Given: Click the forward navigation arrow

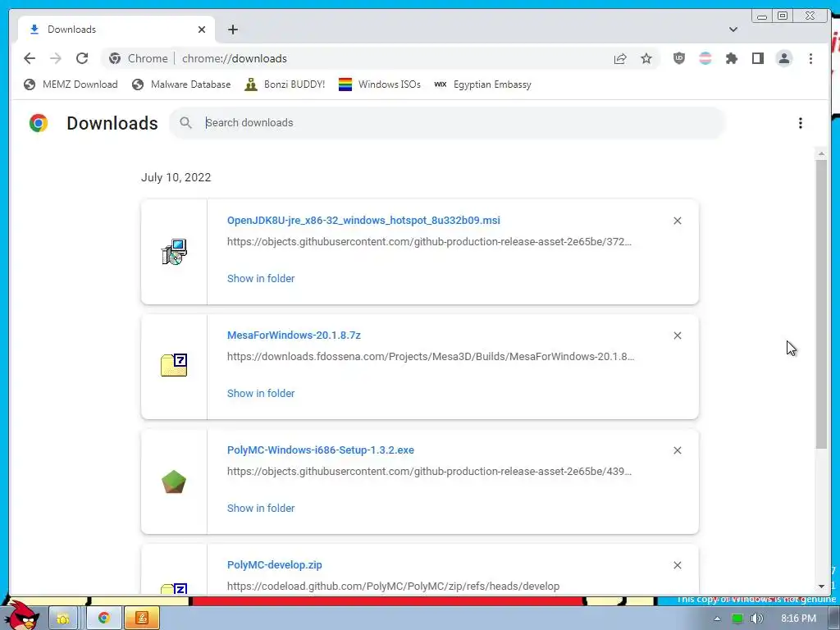Looking at the screenshot, I should [x=56, y=58].
